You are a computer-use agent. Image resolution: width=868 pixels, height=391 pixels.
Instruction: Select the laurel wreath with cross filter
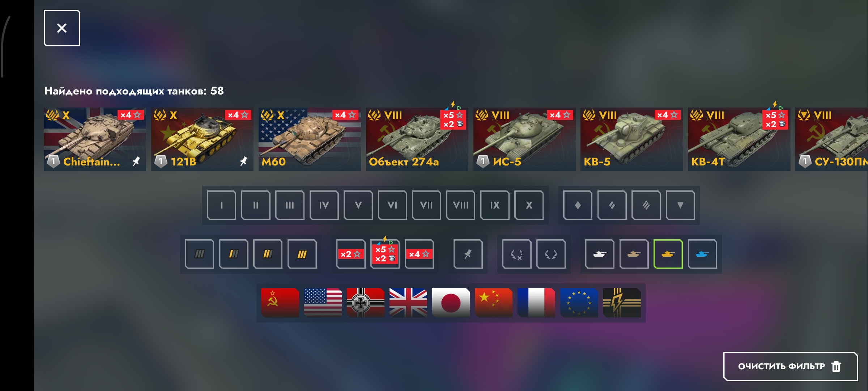point(517,254)
